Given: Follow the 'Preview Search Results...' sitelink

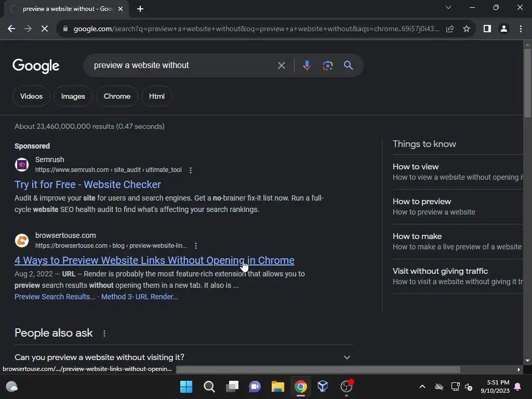Looking at the screenshot, I should [x=55, y=297].
